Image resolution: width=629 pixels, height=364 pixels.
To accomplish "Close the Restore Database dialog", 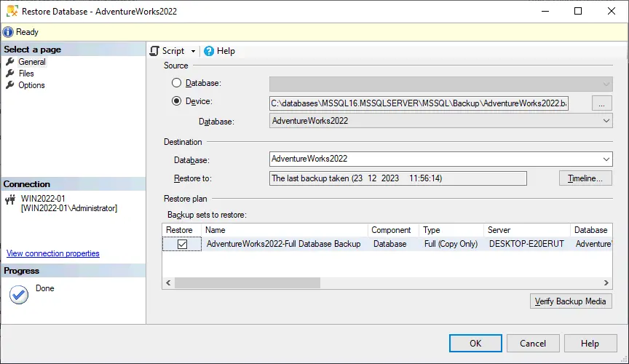I will click(x=612, y=11).
